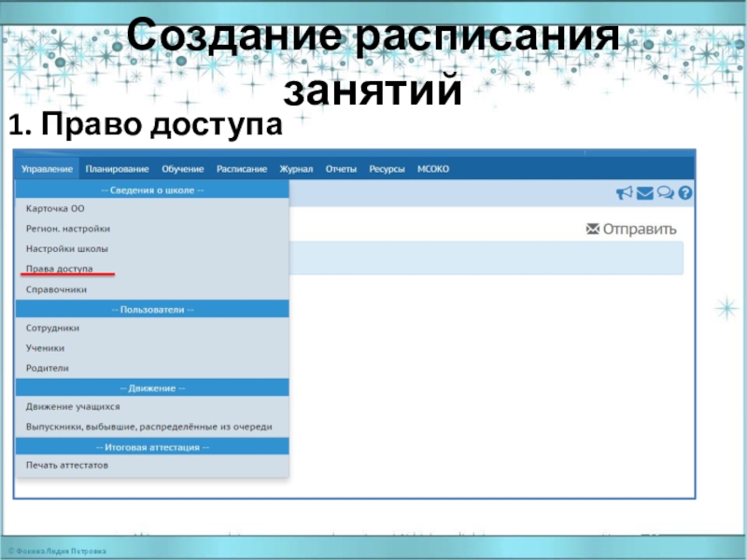Open the Планирование menu
Screen dimensions: 747x560
[117, 169]
